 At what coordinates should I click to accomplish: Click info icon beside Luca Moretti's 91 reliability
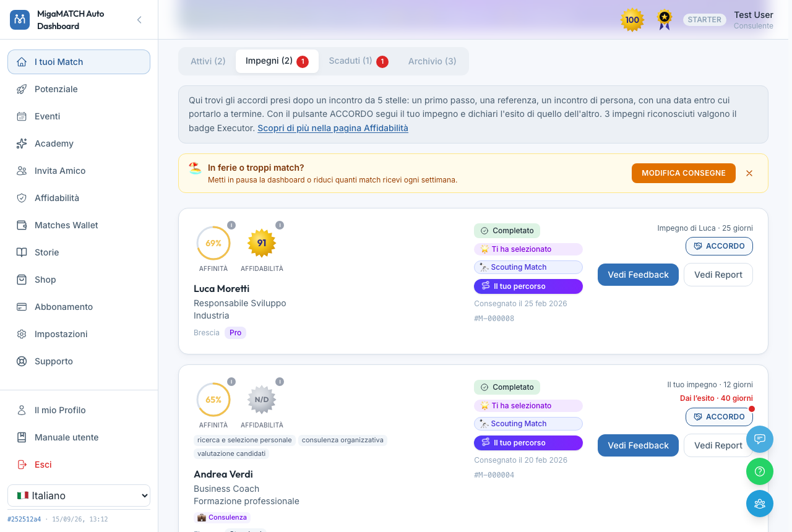pyautogui.click(x=280, y=225)
